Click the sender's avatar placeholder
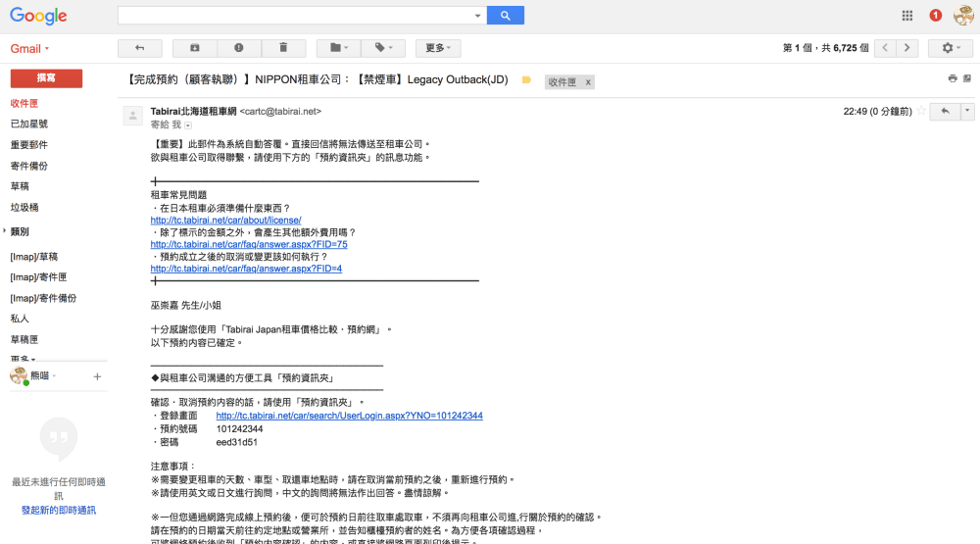This screenshot has width=980, height=544. pyautogui.click(x=132, y=116)
